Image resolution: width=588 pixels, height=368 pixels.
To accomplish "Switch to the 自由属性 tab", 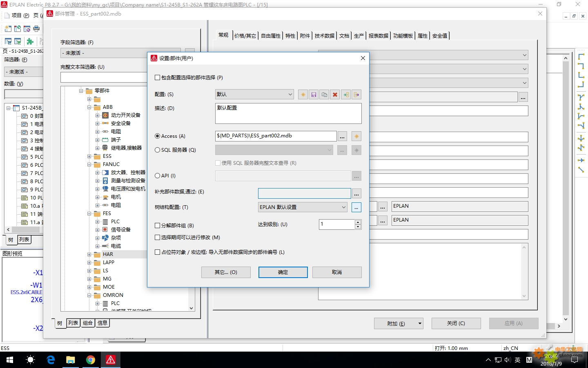I will click(271, 36).
